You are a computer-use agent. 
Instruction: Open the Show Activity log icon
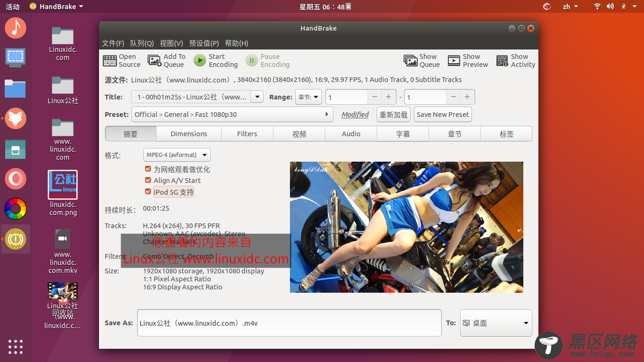[x=502, y=61]
